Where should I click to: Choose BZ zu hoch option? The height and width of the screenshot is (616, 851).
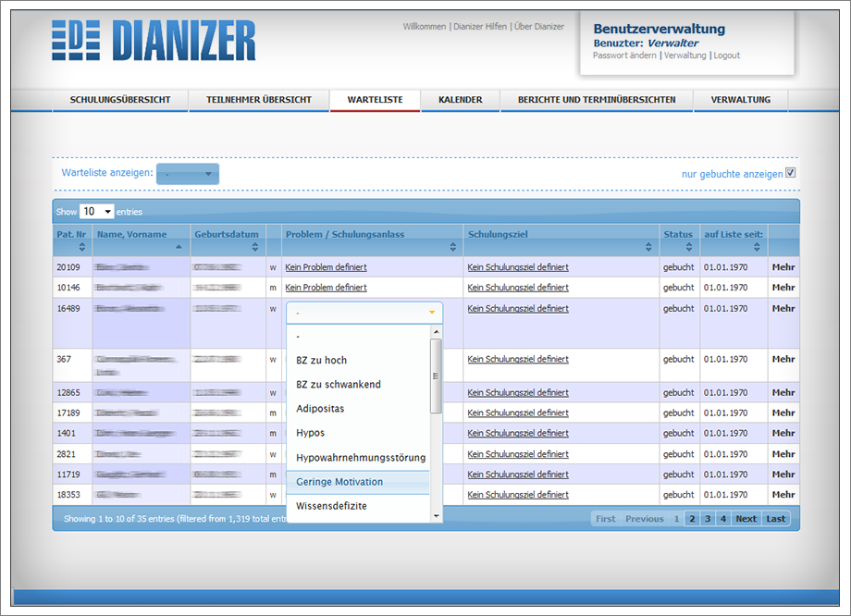pyautogui.click(x=358, y=361)
